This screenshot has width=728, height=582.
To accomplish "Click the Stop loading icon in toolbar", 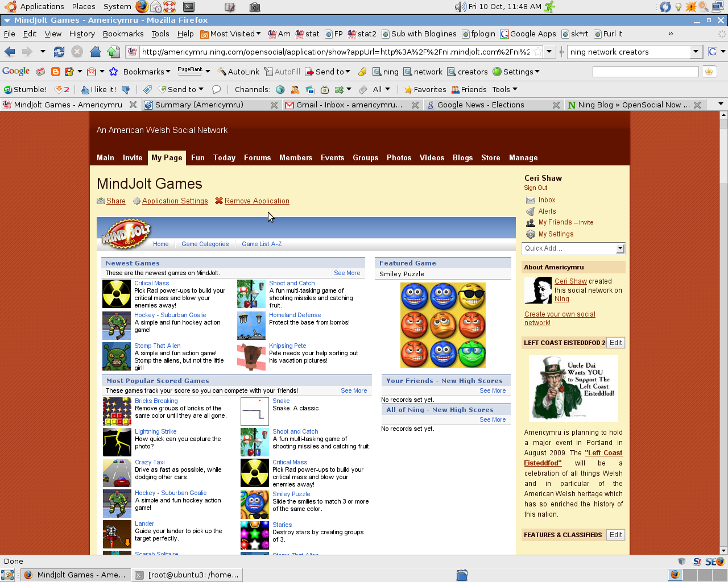I will tap(77, 52).
